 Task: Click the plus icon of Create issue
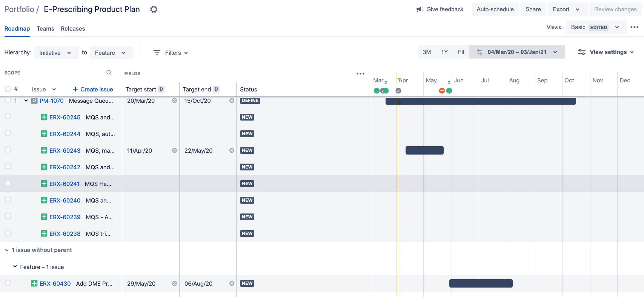click(x=75, y=89)
